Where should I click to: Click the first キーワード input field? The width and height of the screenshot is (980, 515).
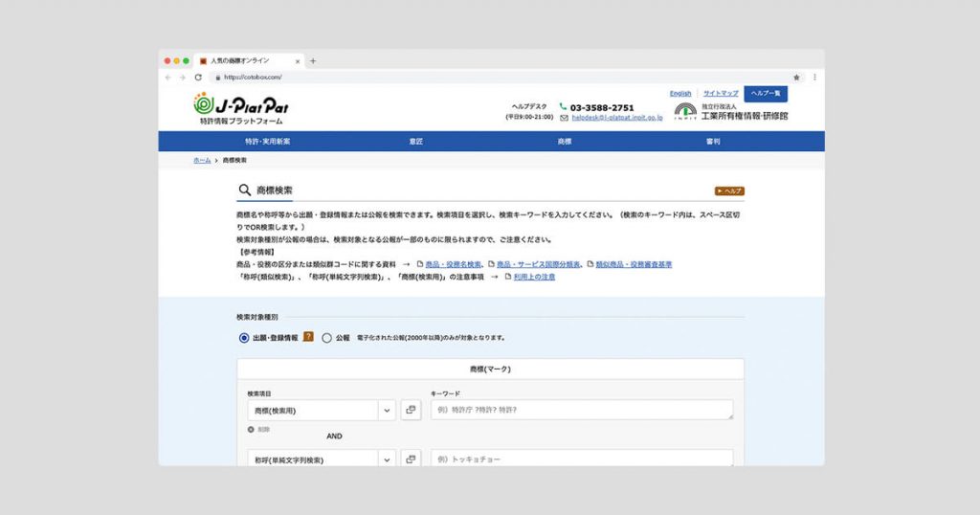[x=582, y=410]
